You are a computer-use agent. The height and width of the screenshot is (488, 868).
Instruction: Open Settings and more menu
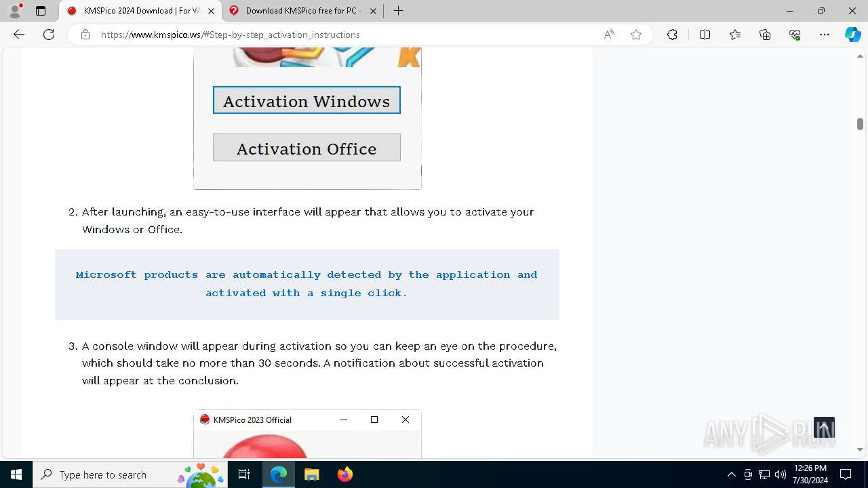coord(825,35)
